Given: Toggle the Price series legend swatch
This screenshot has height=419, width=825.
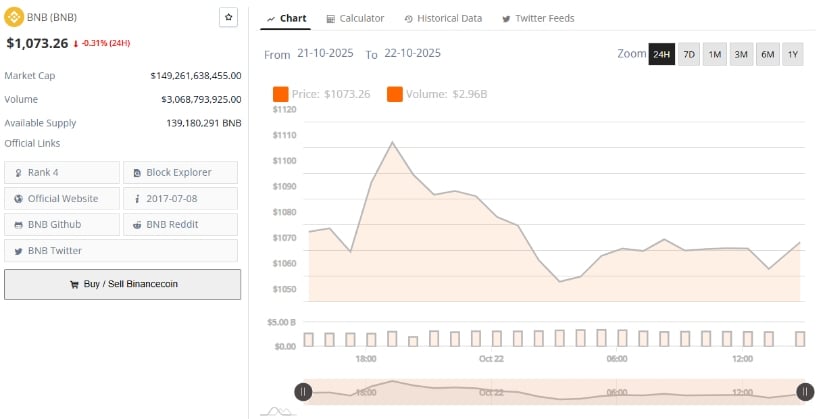Looking at the screenshot, I should click(280, 94).
